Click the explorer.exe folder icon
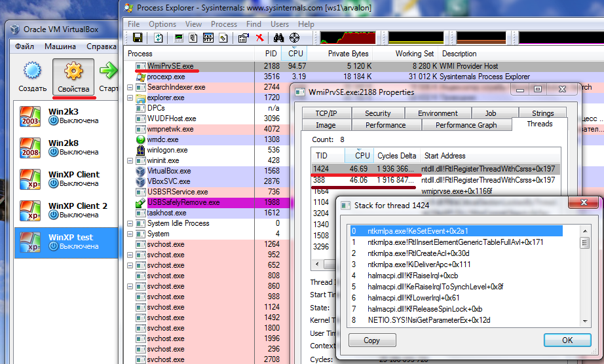The width and height of the screenshot is (604, 364). click(x=141, y=98)
